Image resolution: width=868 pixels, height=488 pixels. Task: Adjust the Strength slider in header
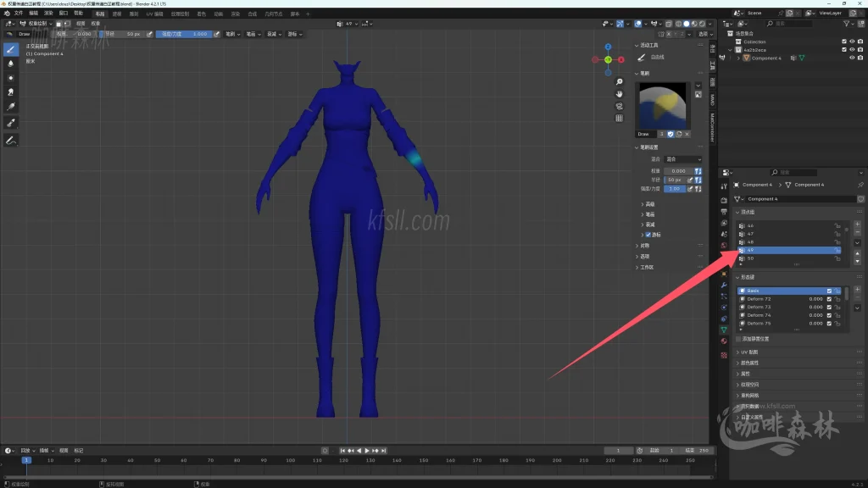pos(184,34)
